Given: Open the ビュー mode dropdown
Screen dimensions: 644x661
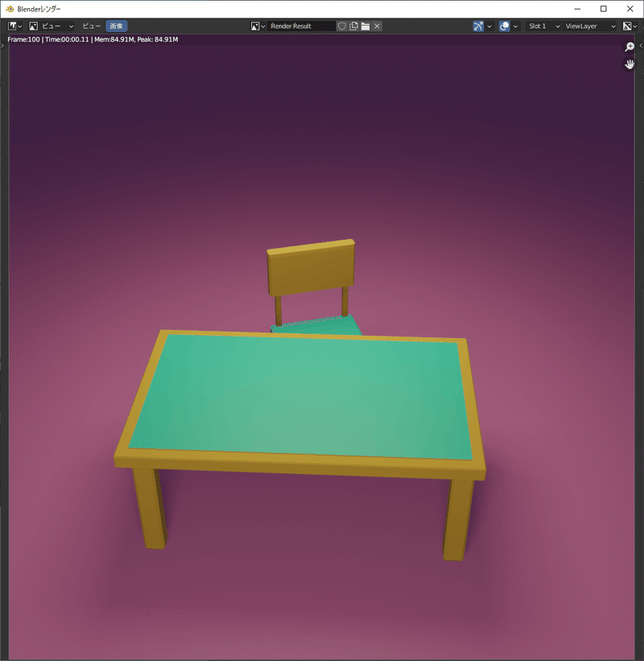Looking at the screenshot, I should click(x=51, y=26).
